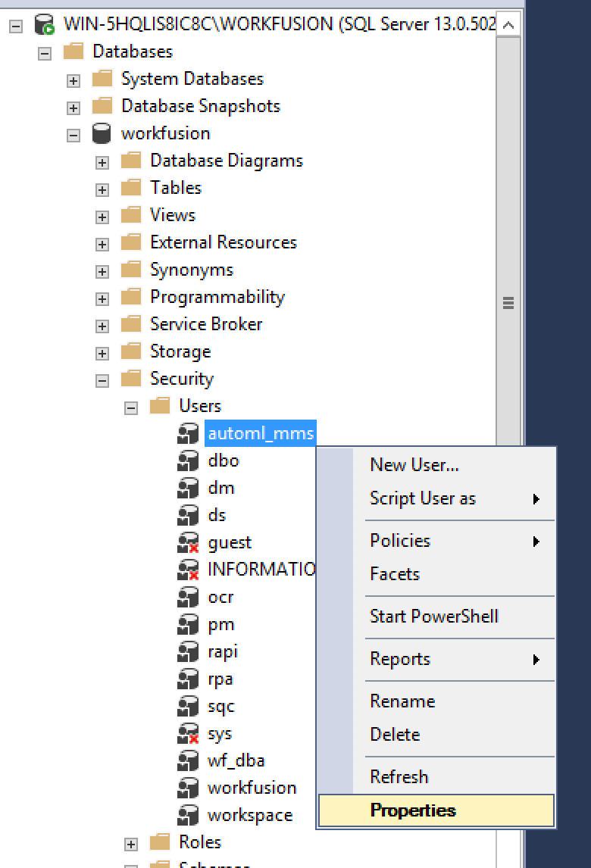The height and width of the screenshot is (868, 591).
Task: Collapse the Users node
Action: 131,408
